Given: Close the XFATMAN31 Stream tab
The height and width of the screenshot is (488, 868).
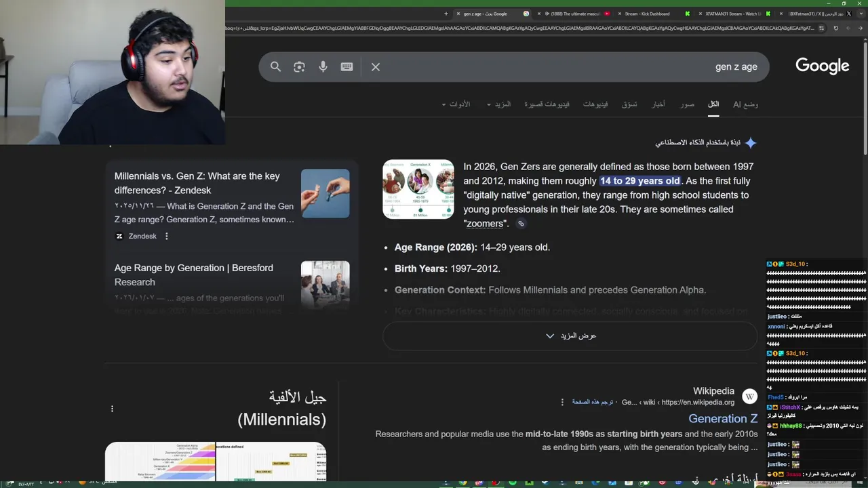Looking at the screenshot, I should tap(700, 14).
